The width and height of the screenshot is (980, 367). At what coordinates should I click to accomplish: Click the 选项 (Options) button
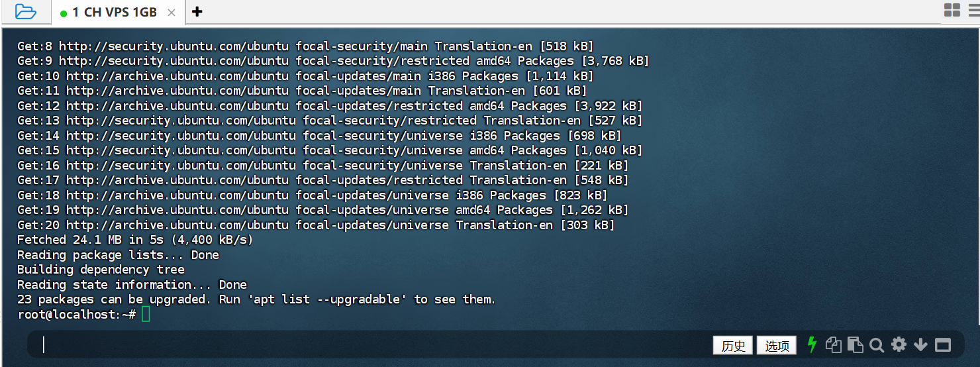[777, 345]
